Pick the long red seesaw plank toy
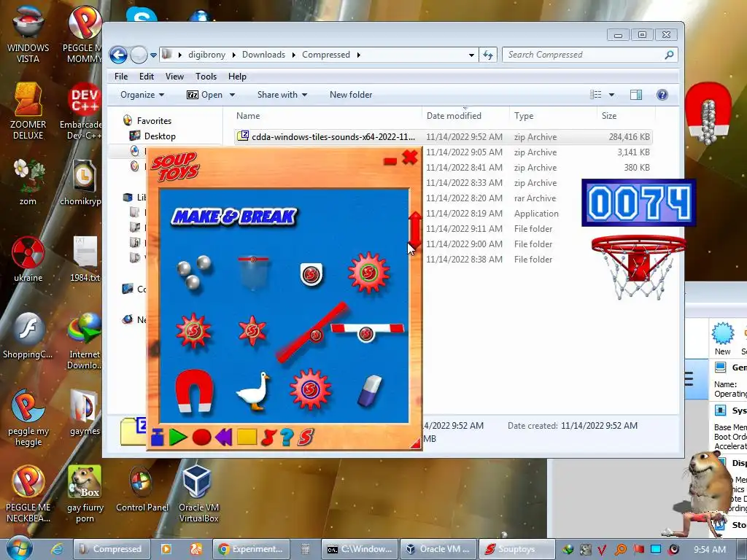 point(312,332)
